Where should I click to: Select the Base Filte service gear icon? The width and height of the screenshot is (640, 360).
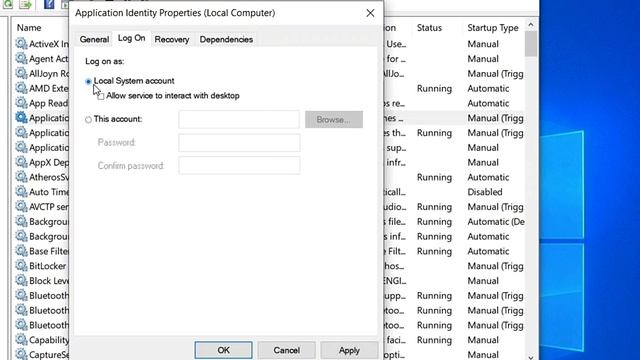click(x=21, y=251)
